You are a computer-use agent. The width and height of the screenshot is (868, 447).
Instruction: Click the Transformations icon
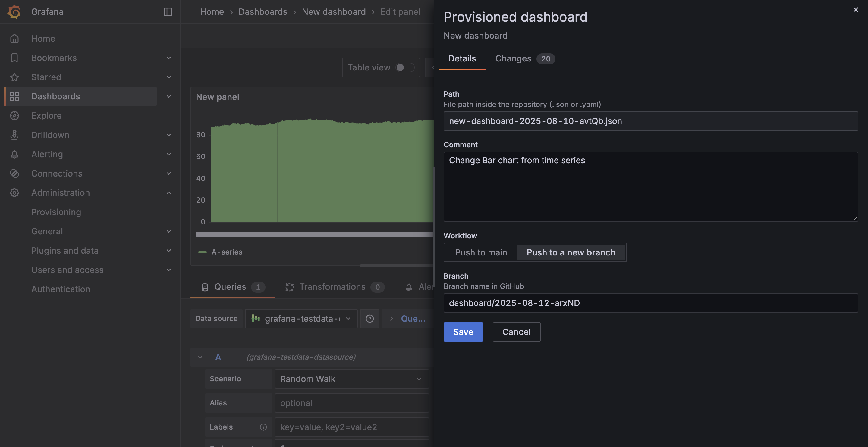pos(289,287)
